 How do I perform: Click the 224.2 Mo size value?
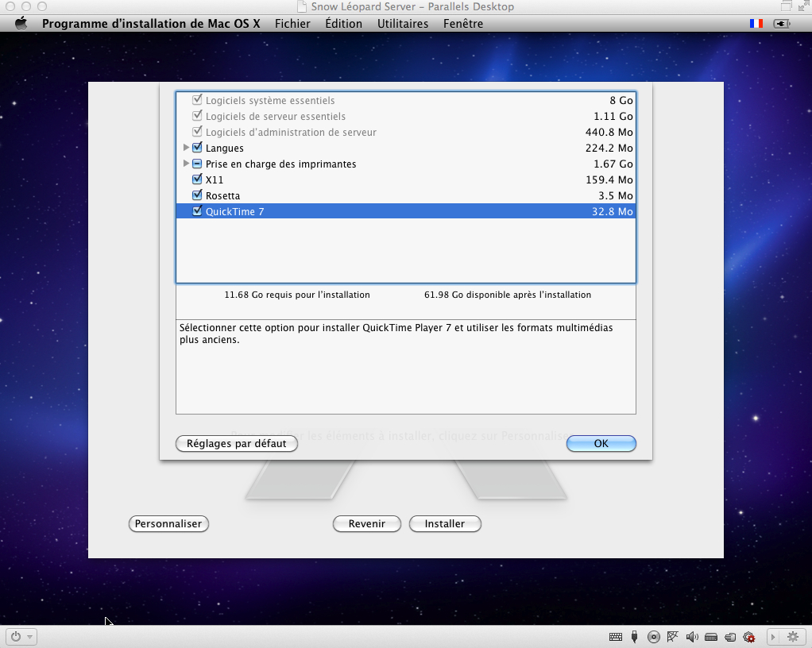coord(609,148)
